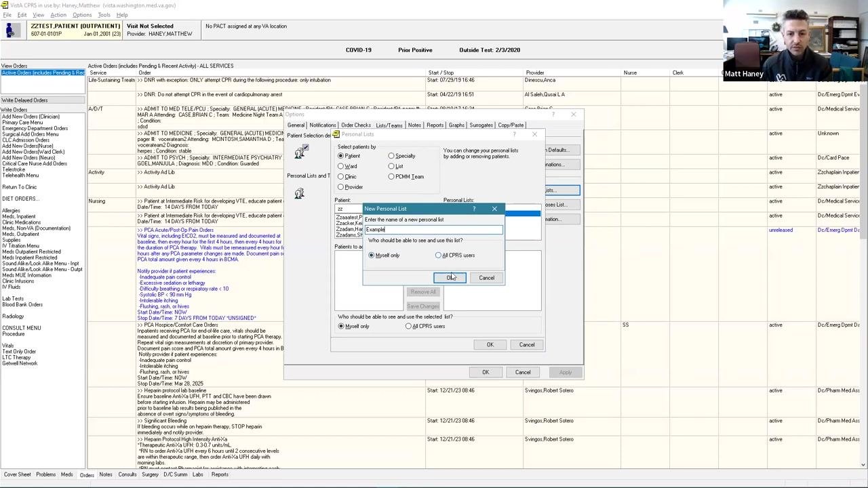Image resolution: width=868 pixels, height=488 pixels.
Task: Click personal lists and teams icon in Options
Action: 299,194
